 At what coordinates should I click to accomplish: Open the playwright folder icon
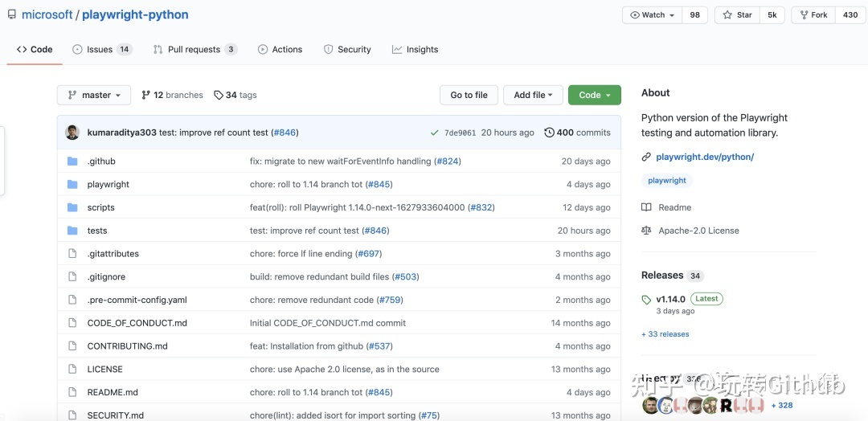coord(72,184)
